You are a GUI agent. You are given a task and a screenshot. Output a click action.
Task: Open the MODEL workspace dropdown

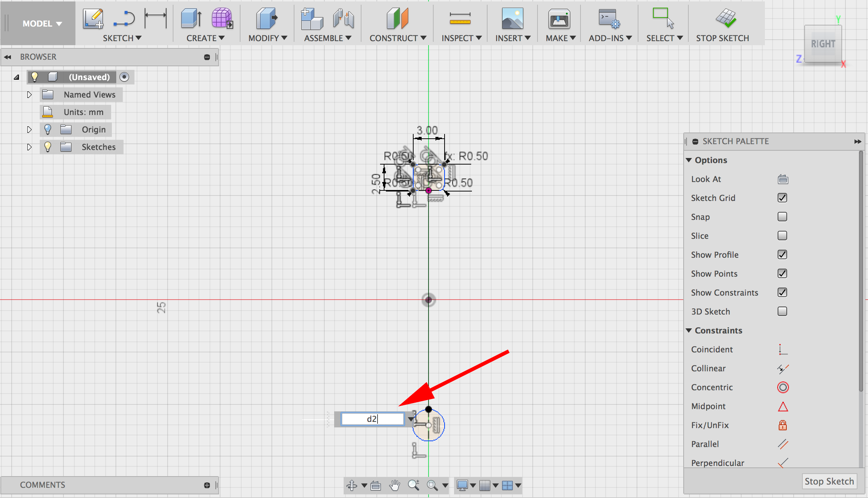point(42,24)
